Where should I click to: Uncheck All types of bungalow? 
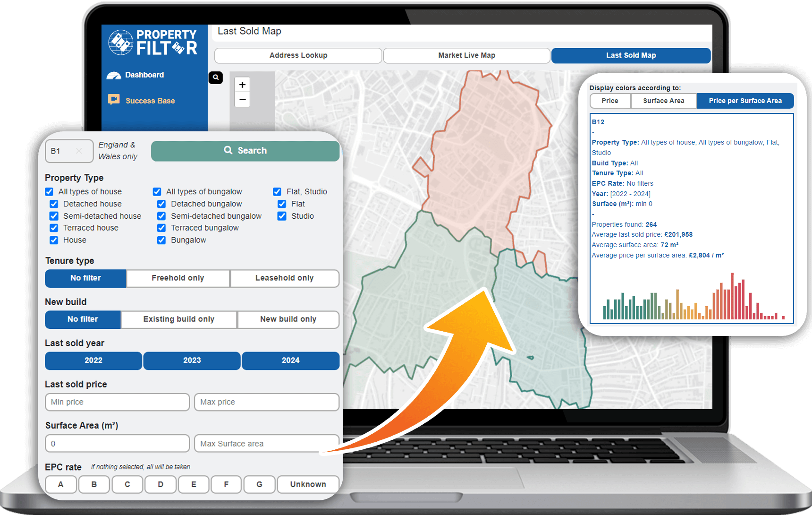coord(157,192)
